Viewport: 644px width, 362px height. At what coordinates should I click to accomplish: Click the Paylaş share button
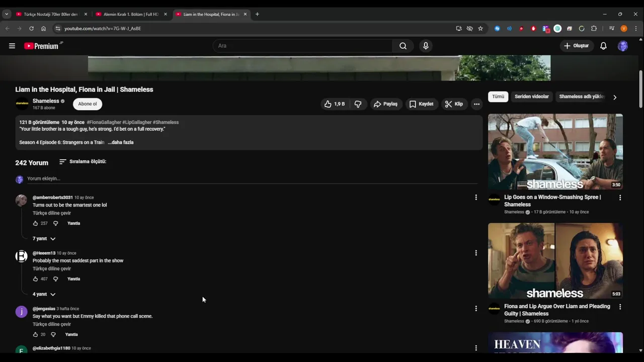(x=385, y=104)
